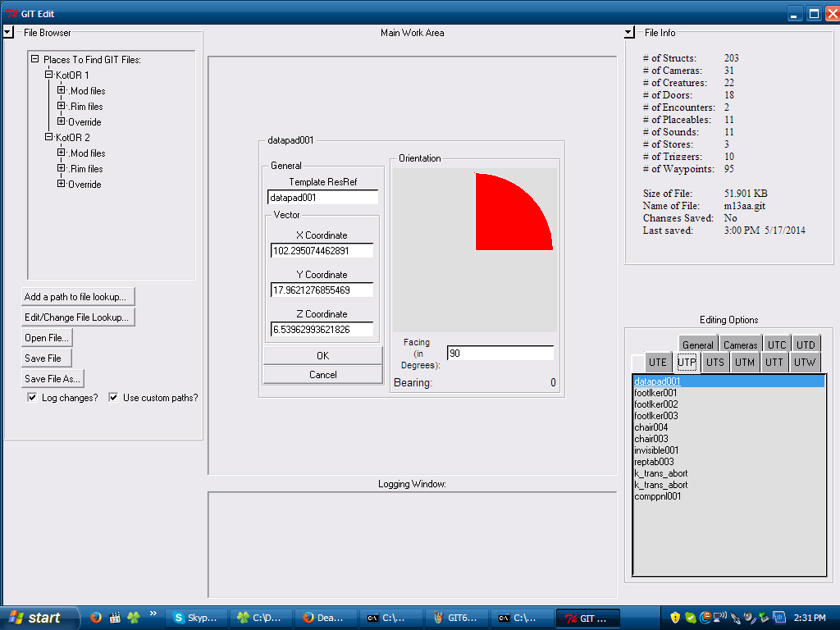Image resolution: width=840 pixels, height=630 pixels.
Task: Click the Save File As button
Action: [52, 379]
